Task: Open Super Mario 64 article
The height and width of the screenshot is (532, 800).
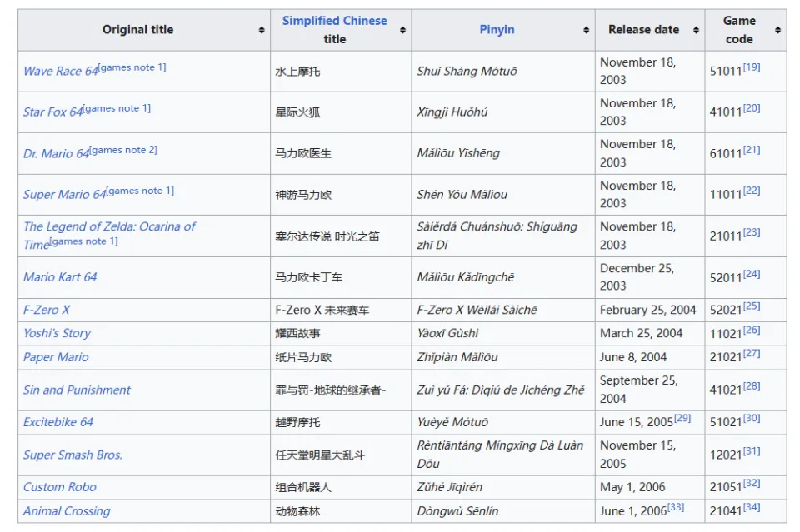Action: 64,195
